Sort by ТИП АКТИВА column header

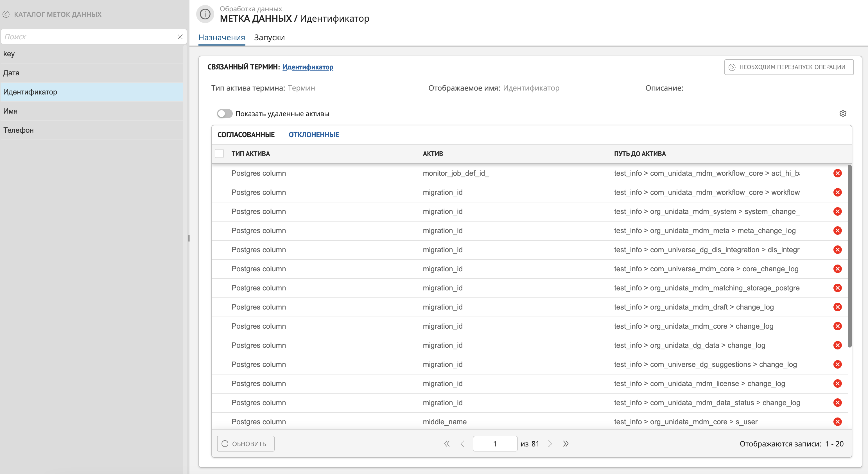pyautogui.click(x=251, y=154)
